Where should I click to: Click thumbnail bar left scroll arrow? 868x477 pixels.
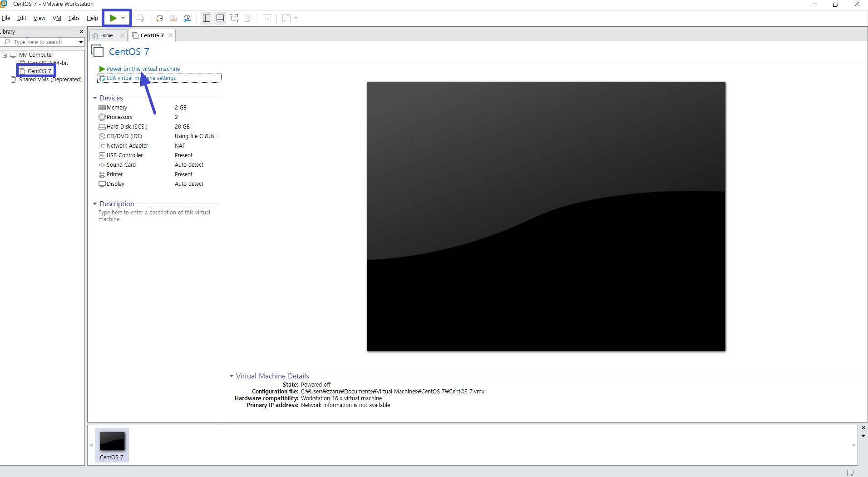tap(91, 445)
